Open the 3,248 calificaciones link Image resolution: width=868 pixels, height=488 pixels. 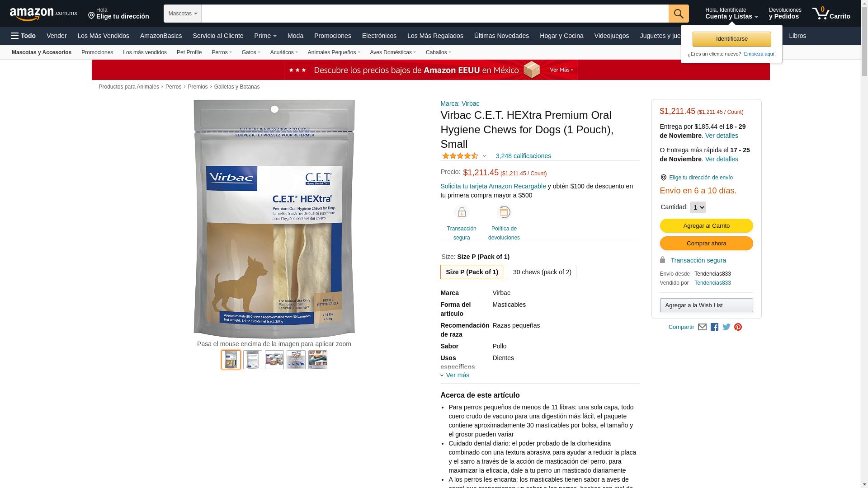[523, 156]
